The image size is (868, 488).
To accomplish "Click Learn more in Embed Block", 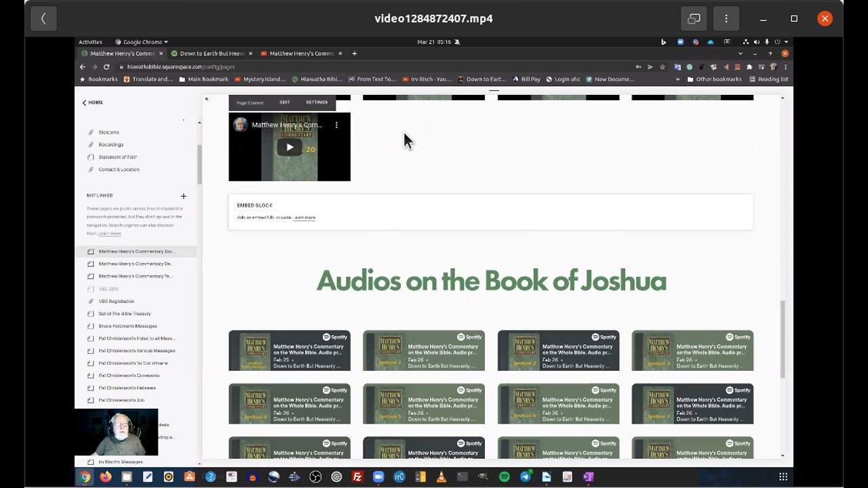I will [x=304, y=218].
